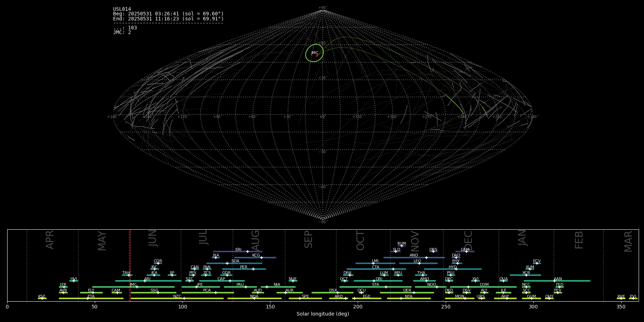This screenshot has height=322, width=644.
Task: Click the PCA shower label
Action: (x=207, y=291)
